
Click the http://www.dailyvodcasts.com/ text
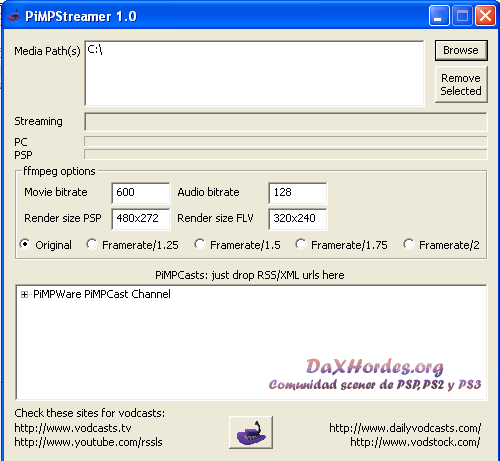405,428
